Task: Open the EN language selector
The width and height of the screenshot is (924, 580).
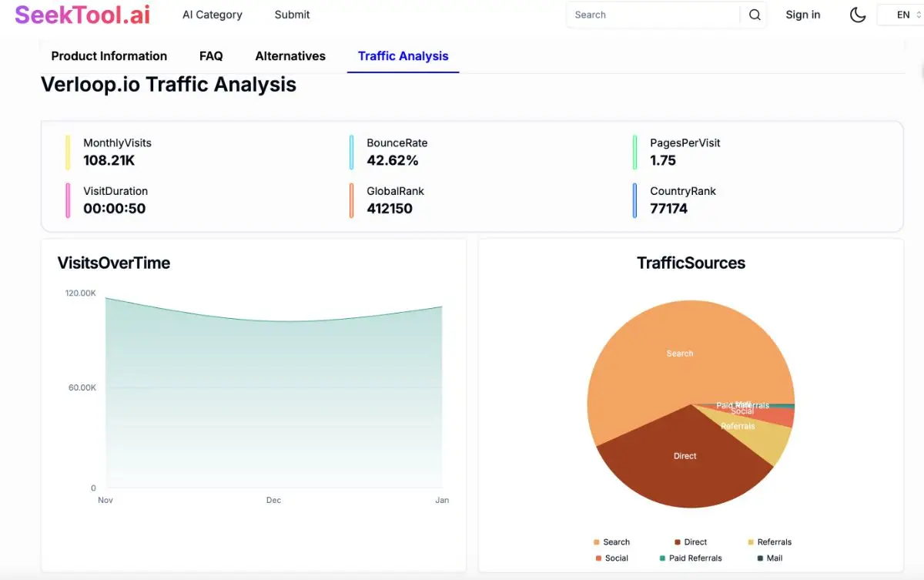Action: pyautogui.click(x=902, y=15)
